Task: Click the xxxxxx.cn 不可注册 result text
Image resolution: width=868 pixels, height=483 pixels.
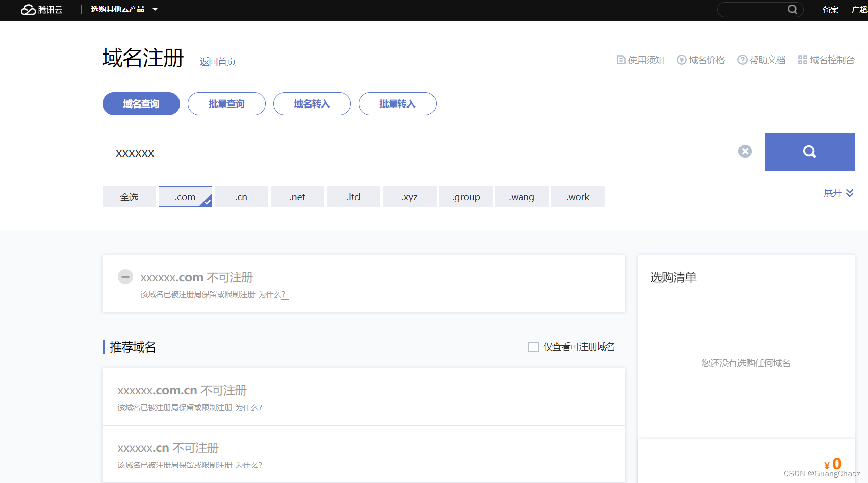Action: 168,448
